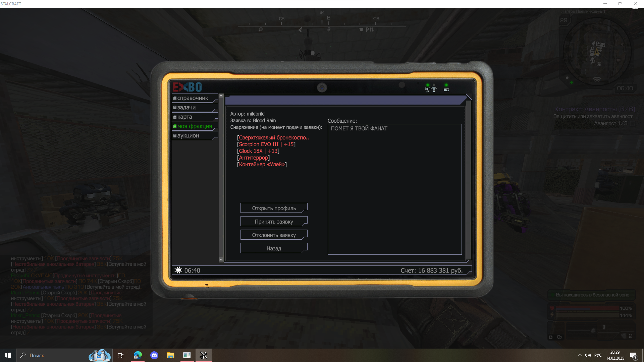Click the scroll up arrow of menu scrollbar
This screenshot has height=362, width=644.
pos(221,96)
